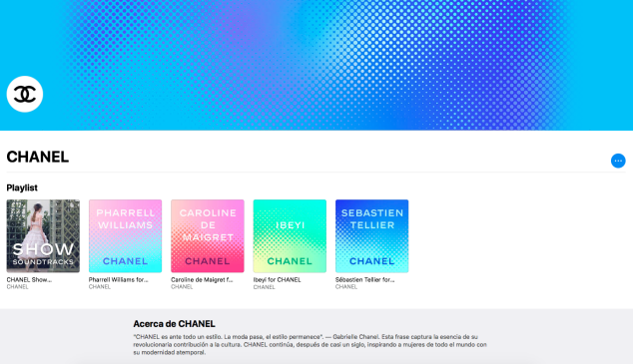633x364 pixels.
Task: Open the Sebastien Tellier playlist cover
Action: tap(371, 235)
